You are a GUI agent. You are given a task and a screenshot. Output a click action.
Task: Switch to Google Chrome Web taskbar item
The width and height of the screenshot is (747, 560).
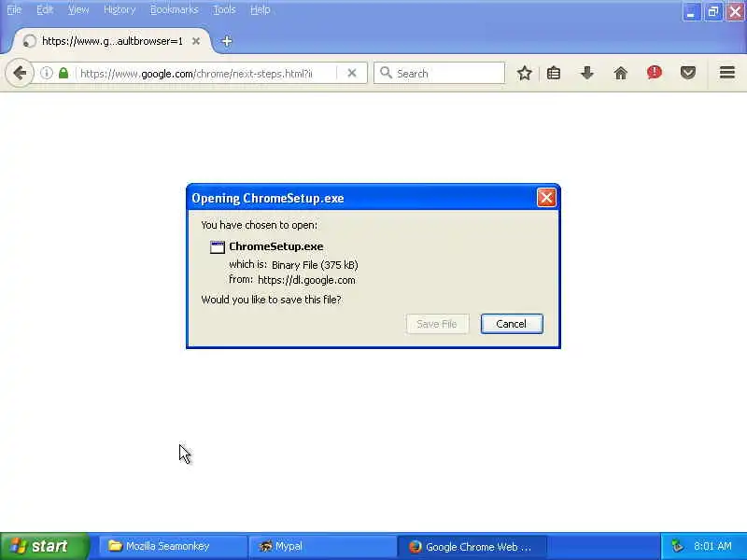[472, 546]
